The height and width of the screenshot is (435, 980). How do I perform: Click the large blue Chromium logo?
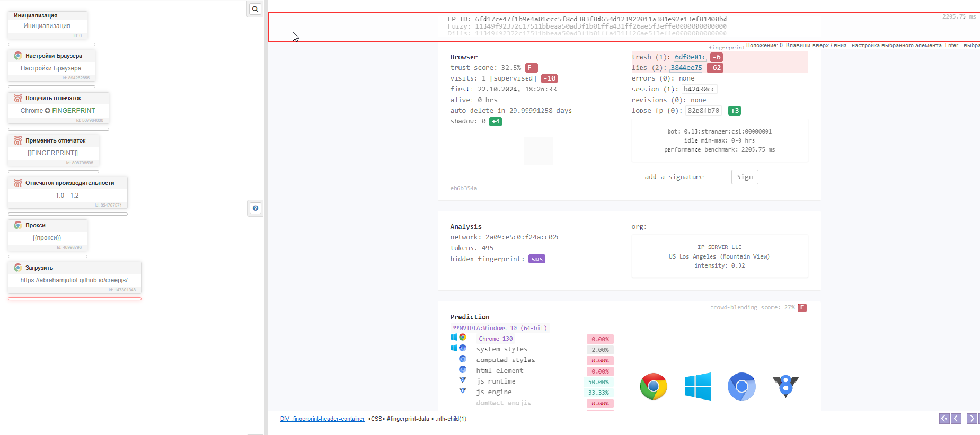coord(741,386)
